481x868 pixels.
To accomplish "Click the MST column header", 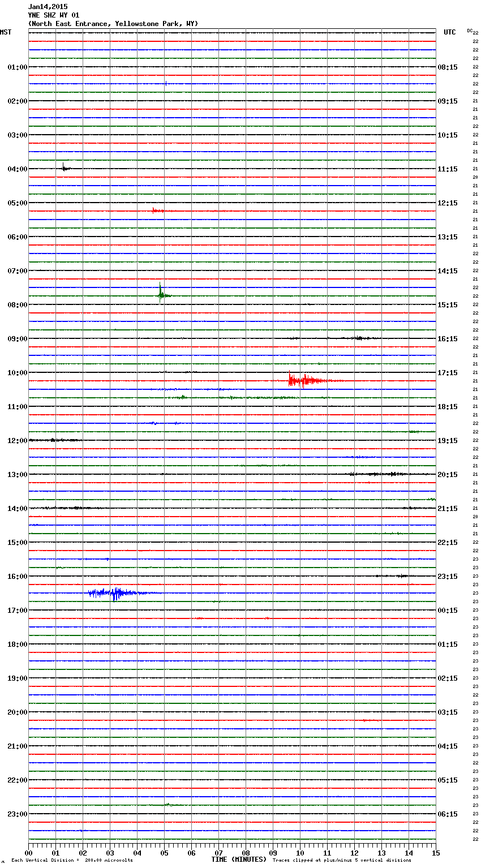I will pos(6,32).
